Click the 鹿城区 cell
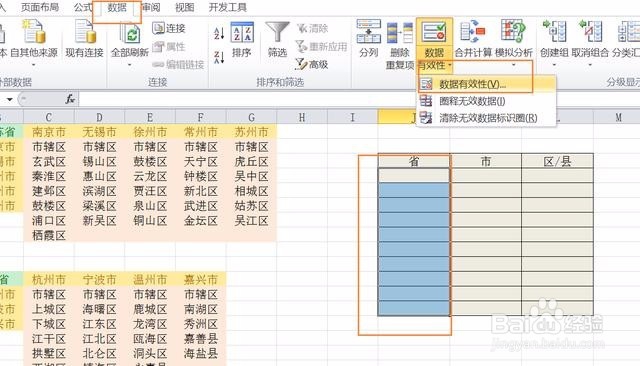This screenshot has width=640, height=366. (x=150, y=309)
